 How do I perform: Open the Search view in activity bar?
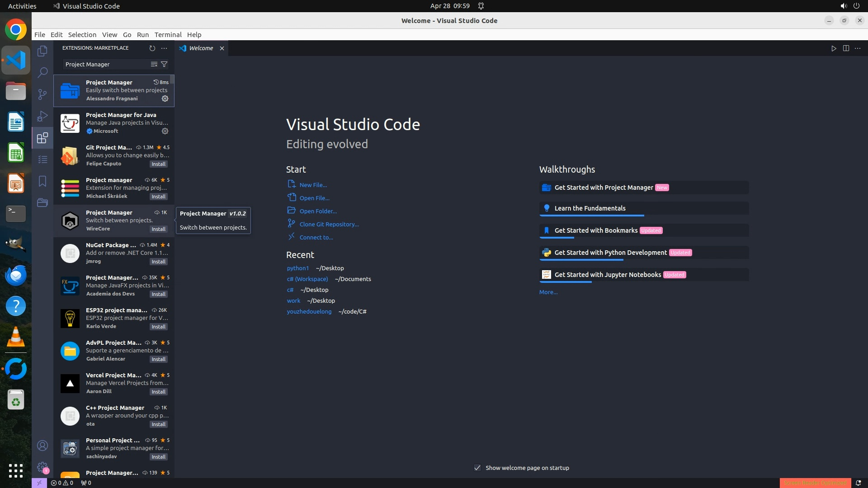point(42,72)
